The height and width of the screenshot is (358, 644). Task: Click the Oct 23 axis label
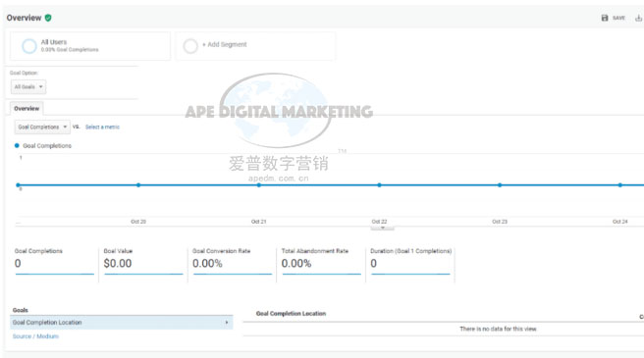(500, 222)
